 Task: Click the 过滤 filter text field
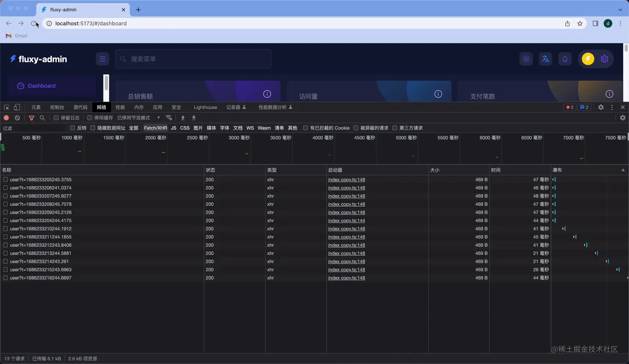pyautogui.click(x=34, y=128)
